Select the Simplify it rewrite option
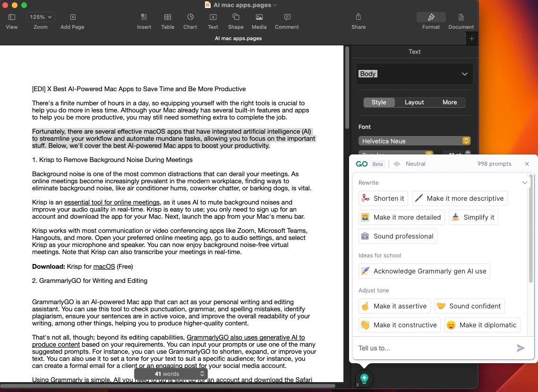This screenshot has width=538, height=392. coord(473,217)
